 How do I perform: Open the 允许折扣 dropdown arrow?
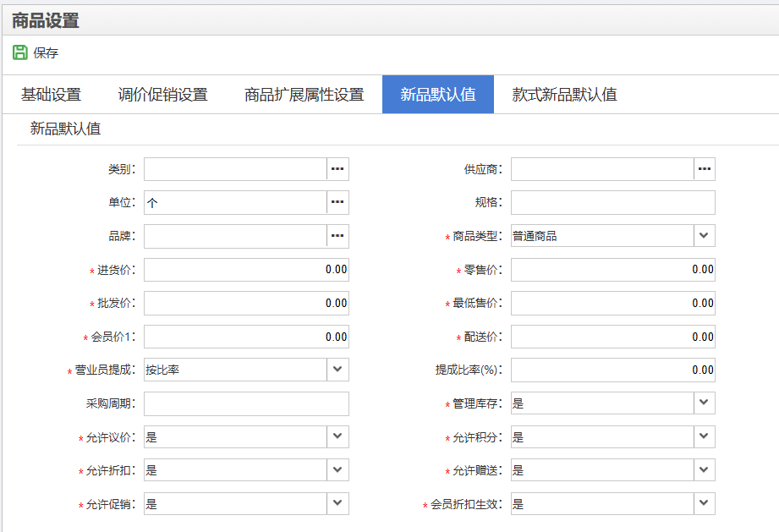337,470
